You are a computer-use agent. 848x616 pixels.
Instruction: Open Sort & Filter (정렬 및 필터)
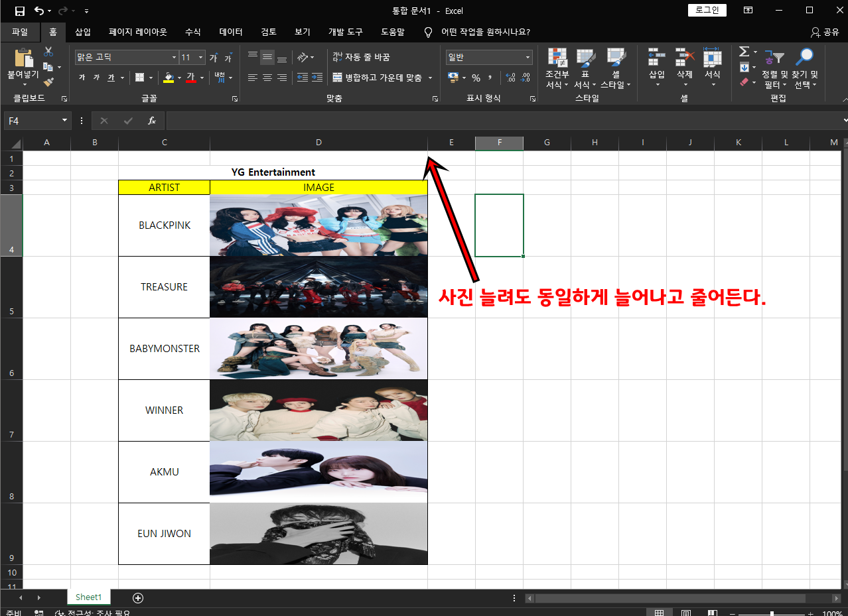[774, 68]
